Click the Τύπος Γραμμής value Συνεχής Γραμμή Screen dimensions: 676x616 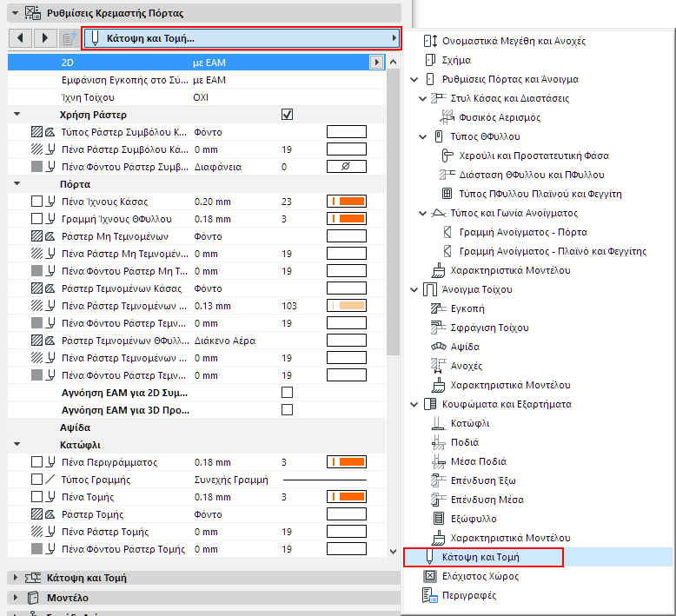pyautogui.click(x=231, y=480)
